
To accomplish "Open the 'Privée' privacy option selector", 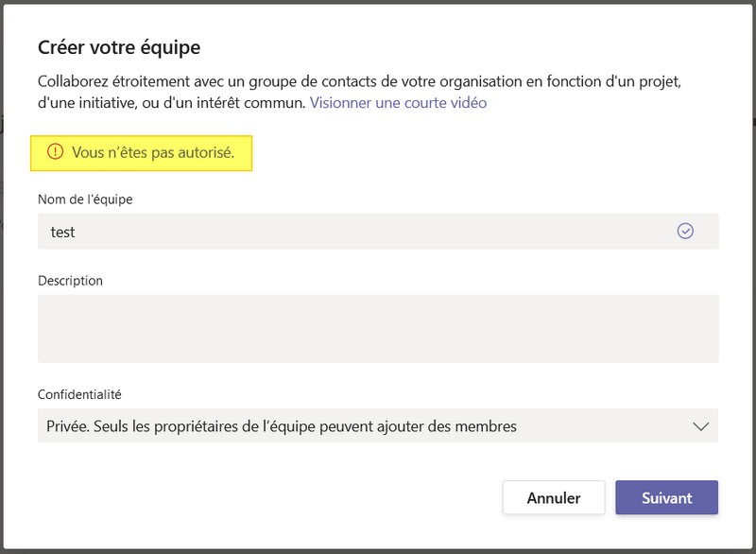I will [378, 426].
